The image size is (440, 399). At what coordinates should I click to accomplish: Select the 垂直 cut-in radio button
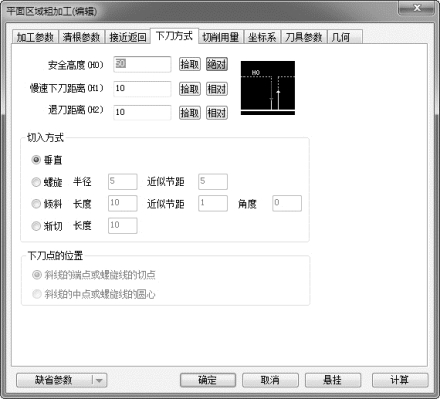[36, 160]
